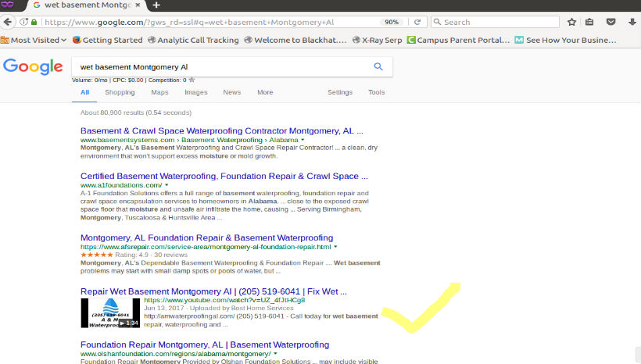Open Foundation Repair Montgomery Olshan result

pos(205,344)
